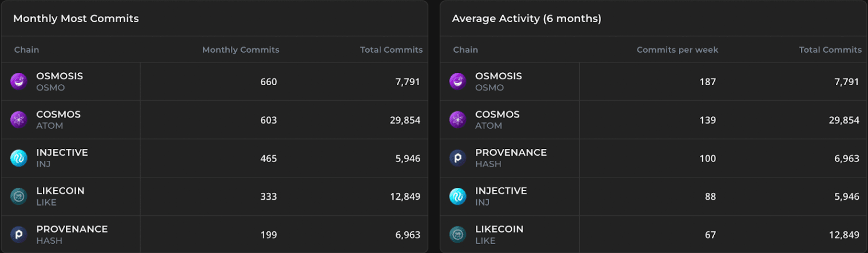Viewport: 868px width, 253px height.
Task: Click the Cosmos ATOM logo in Monthly table
Action: (x=19, y=120)
